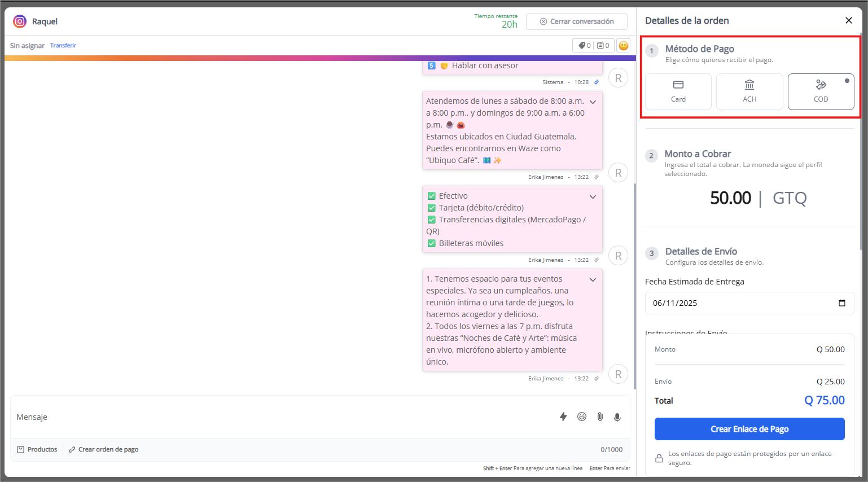Click the tags counter icon

[584, 46]
